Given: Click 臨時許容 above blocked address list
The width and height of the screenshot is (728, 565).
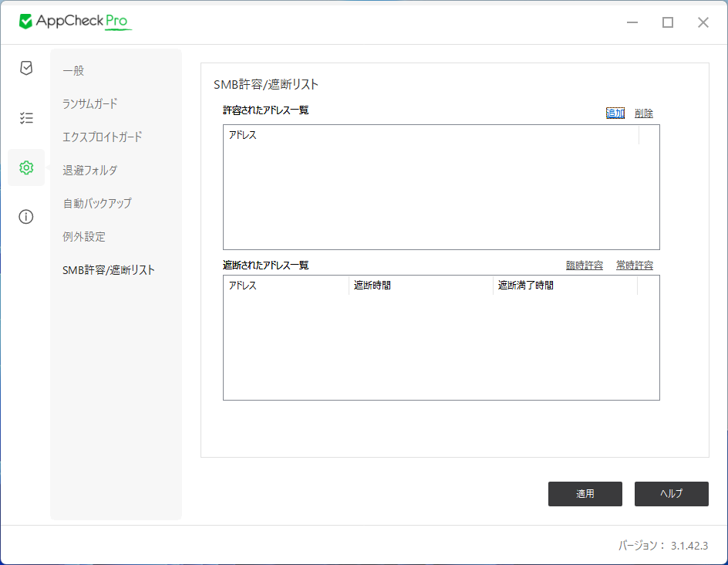Looking at the screenshot, I should point(584,264).
